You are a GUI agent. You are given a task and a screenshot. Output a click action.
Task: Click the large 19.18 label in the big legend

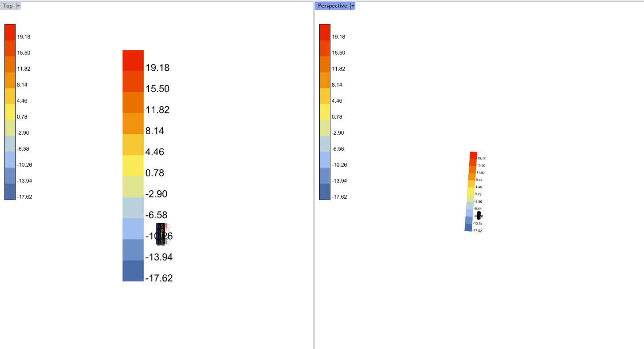[157, 68]
